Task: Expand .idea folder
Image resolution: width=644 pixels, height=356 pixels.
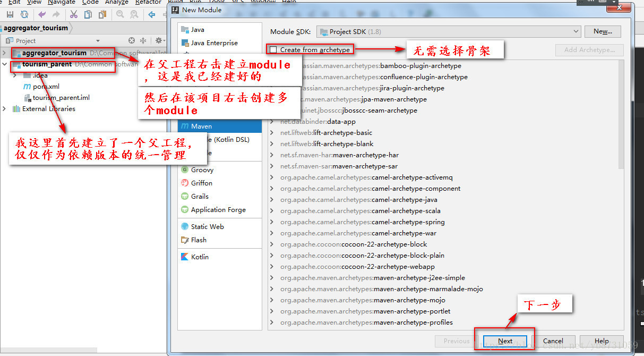Action: 15,75
